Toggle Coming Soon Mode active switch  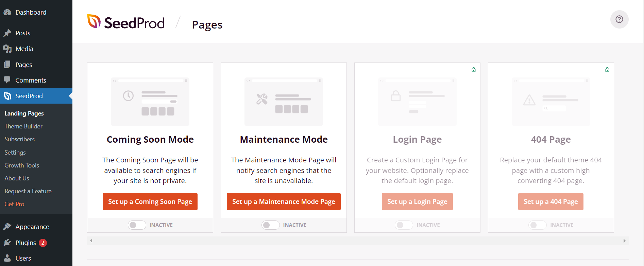tap(137, 225)
